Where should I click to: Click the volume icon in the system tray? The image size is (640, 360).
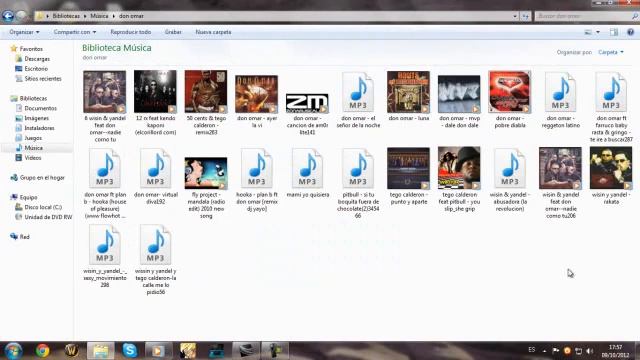[589, 351]
